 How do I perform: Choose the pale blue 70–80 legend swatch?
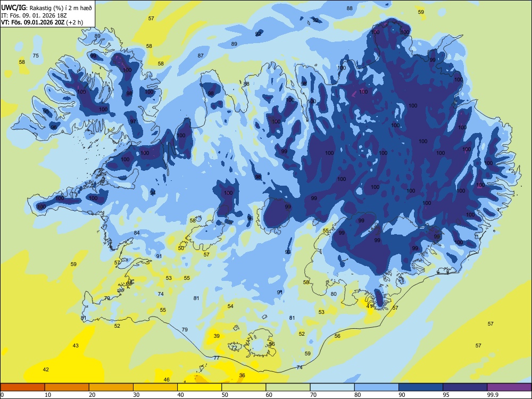click(x=332, y=387)
